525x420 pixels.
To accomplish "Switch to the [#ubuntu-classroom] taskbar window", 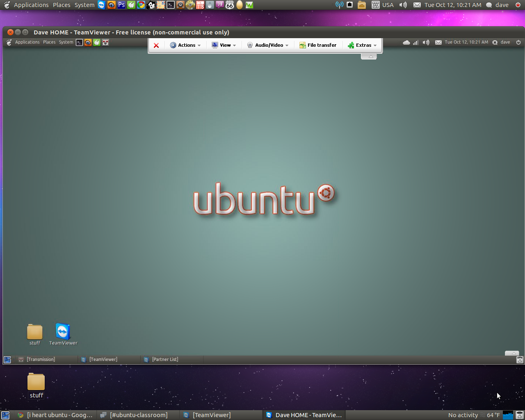I will coord(138,415).
